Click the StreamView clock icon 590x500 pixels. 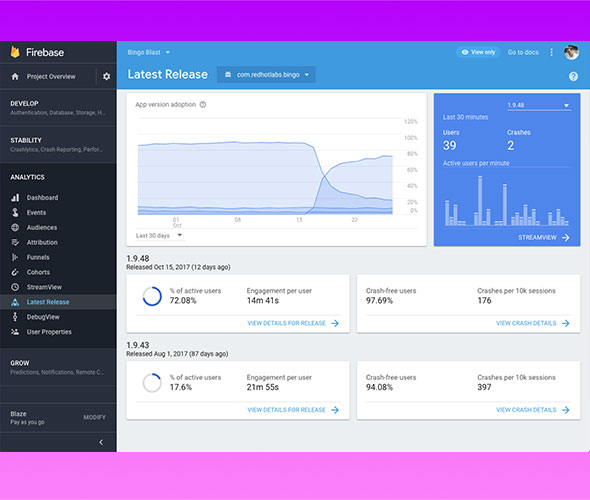coord(15,287)
